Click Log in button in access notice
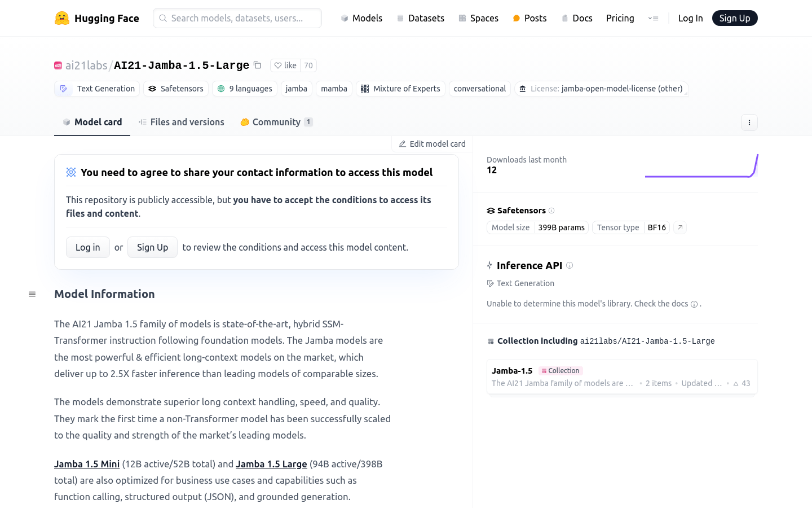 pos(88,247)
